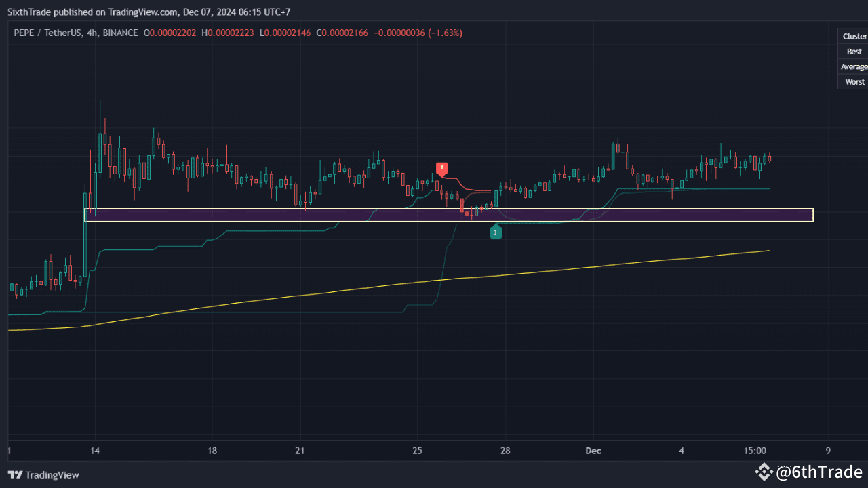
Task: Click the Dec label on the time axis
Action: [593, 451]
